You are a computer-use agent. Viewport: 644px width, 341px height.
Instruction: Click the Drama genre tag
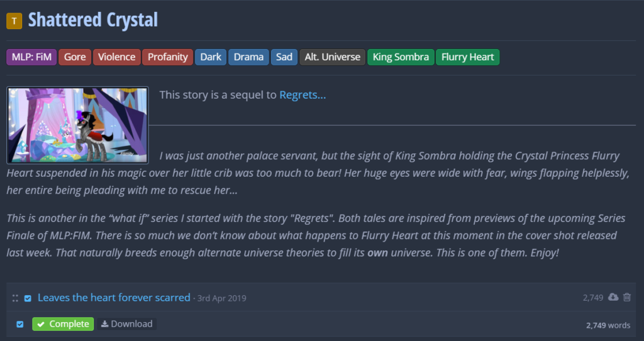pyautogui.click(x=248, y=57)
